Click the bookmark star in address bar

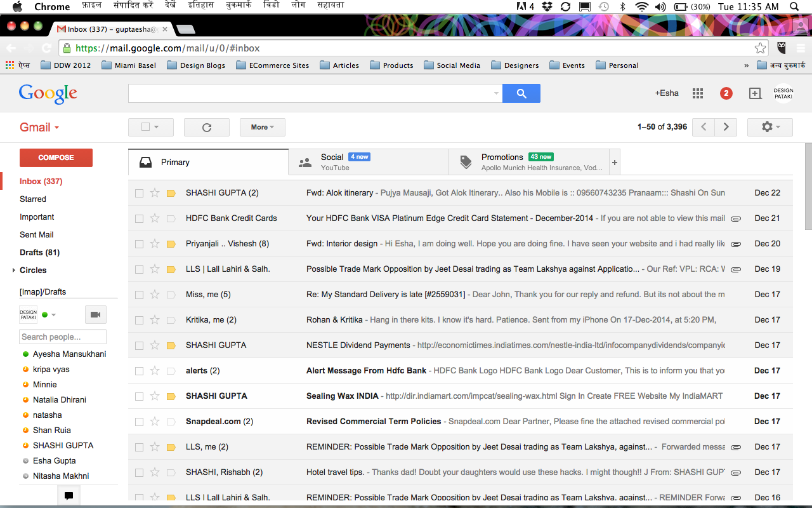760,48
